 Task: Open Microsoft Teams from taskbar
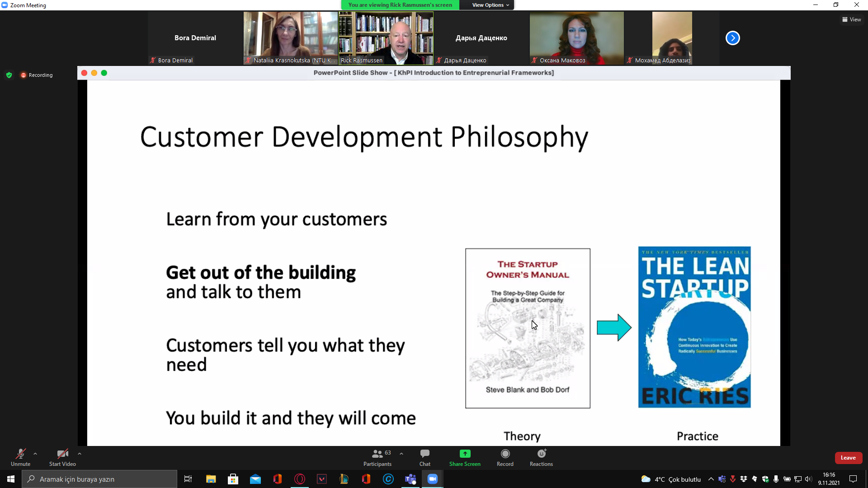point(410,479)
